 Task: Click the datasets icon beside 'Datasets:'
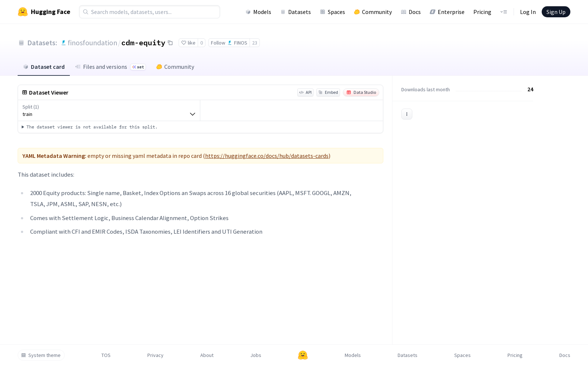point(21,43)
